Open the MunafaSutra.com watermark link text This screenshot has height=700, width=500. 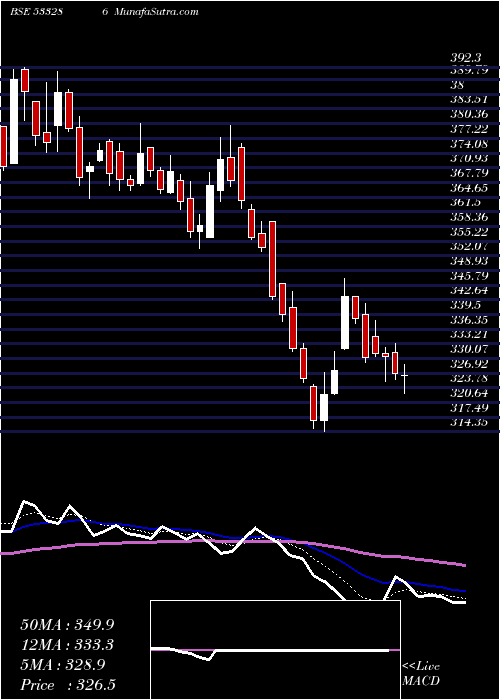tap(156, 12)
